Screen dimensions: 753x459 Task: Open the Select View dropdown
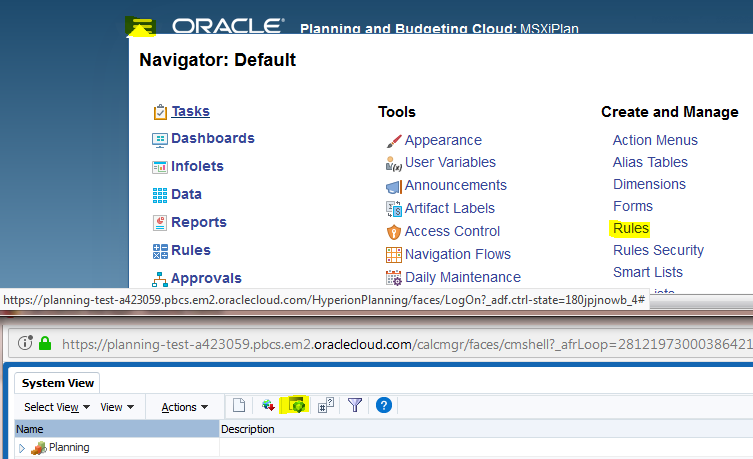click(57, 407)
